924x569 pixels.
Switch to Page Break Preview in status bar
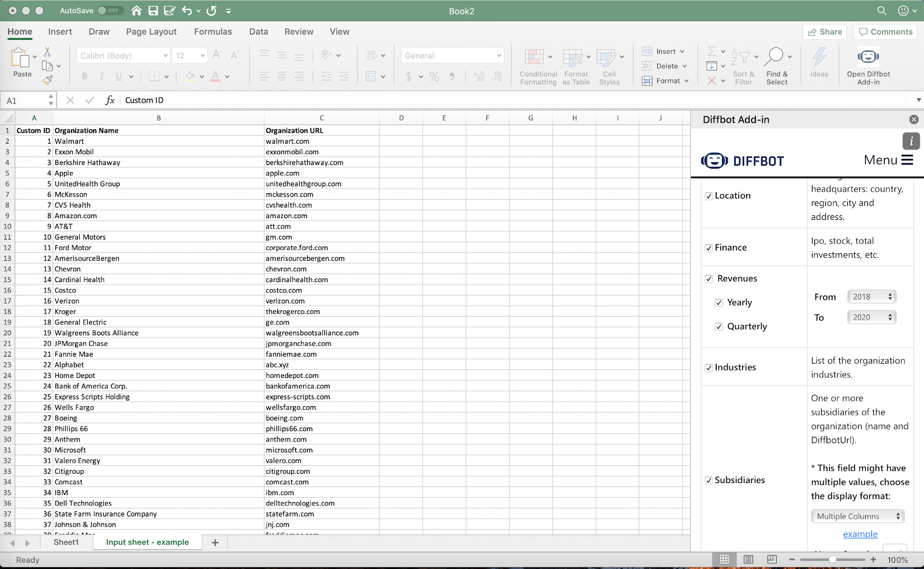pos(772,559)
